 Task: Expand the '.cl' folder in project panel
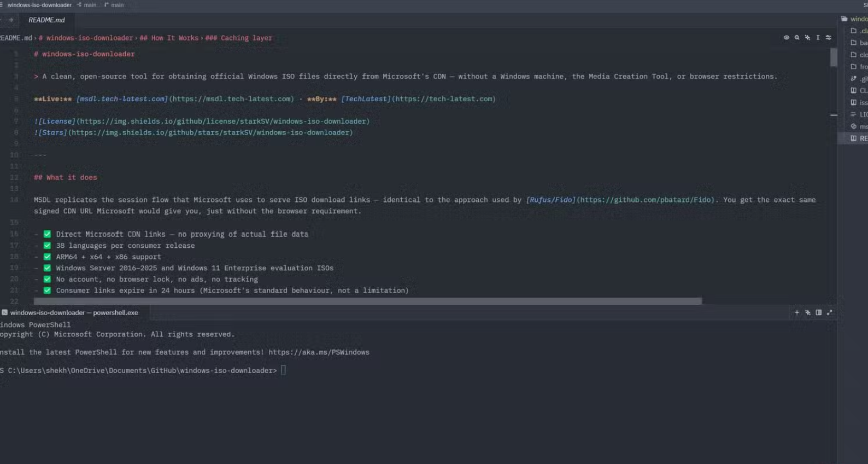858,31
